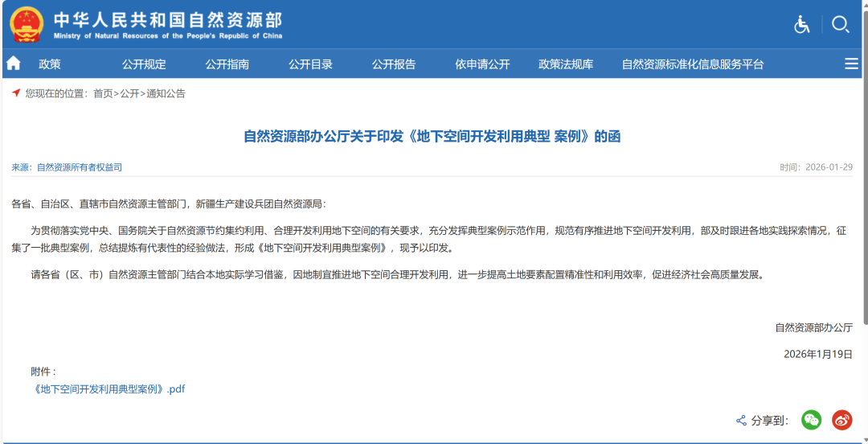
Task: Download the 地下空间开发利用典型案例 PDF attachment
Action: [108, 388]
